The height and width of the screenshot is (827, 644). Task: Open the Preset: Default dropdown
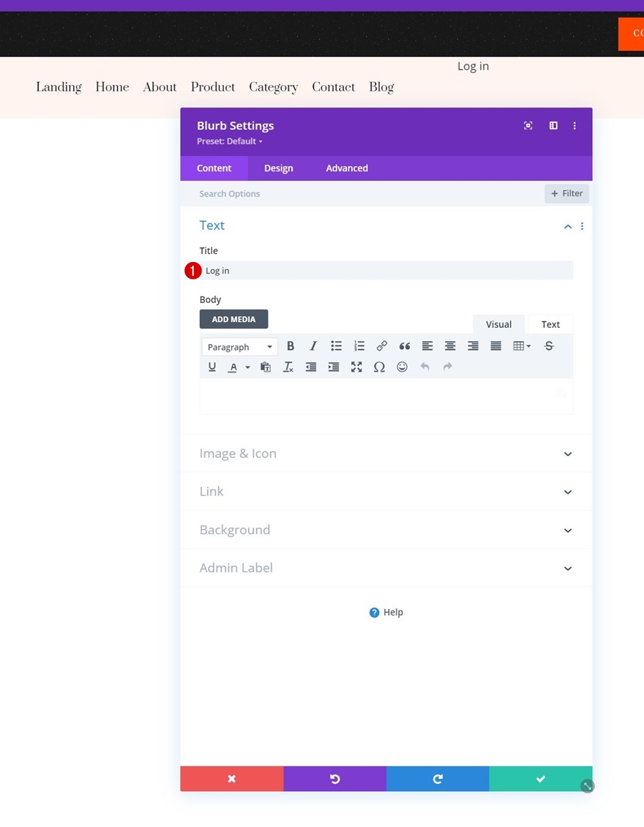(x=230, y=141)
